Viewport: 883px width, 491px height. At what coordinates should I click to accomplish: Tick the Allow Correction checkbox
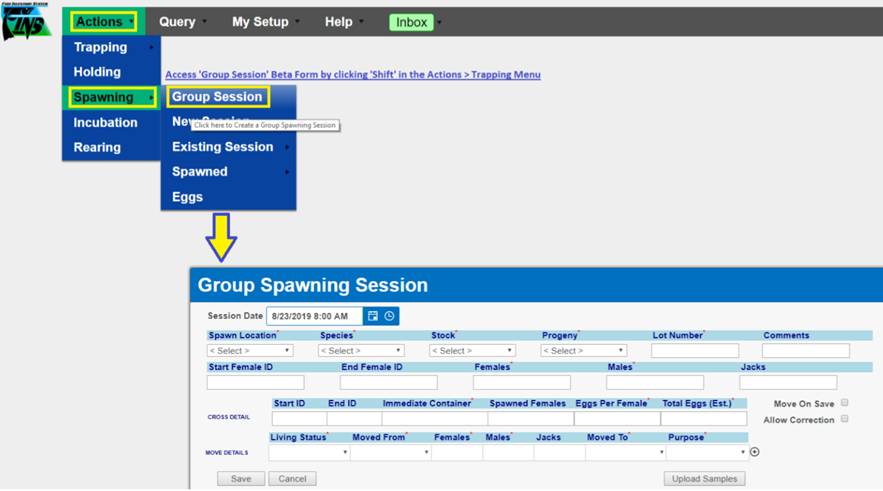(845, 419)
